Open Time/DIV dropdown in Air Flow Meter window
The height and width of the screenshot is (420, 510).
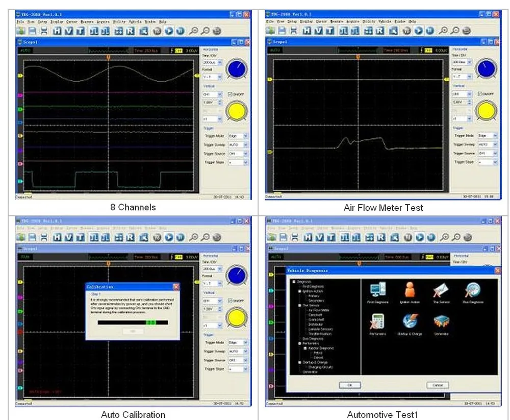click(x=462, y=62)
